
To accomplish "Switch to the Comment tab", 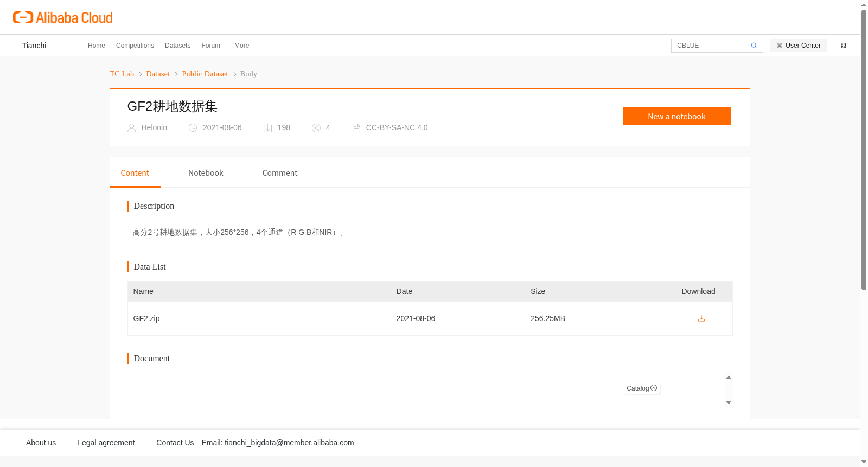I will (x=280, y=173).
